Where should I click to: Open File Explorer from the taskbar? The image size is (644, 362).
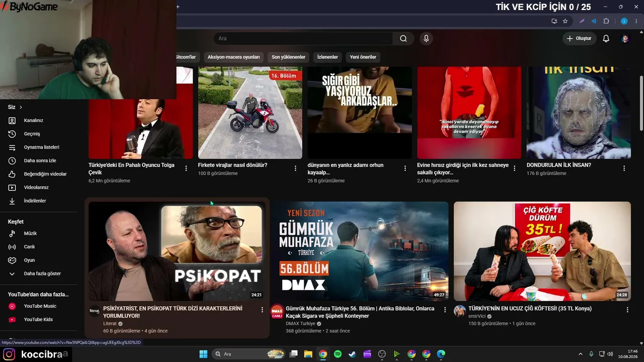point(308,354)
